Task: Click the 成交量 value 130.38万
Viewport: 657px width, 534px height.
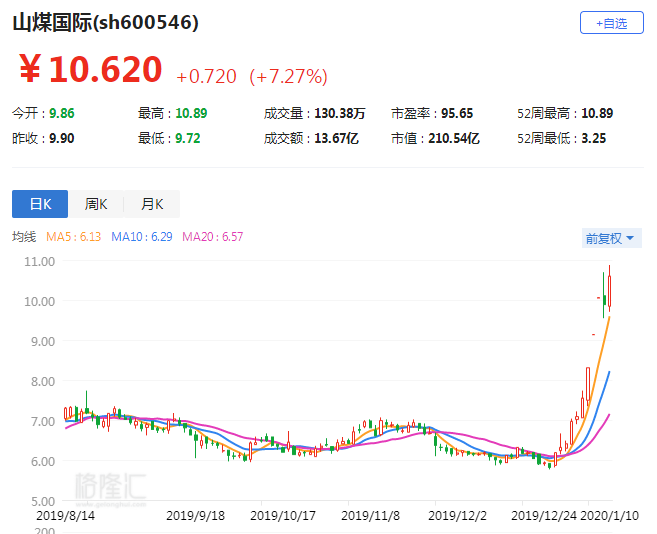Action: pos(340,113)
